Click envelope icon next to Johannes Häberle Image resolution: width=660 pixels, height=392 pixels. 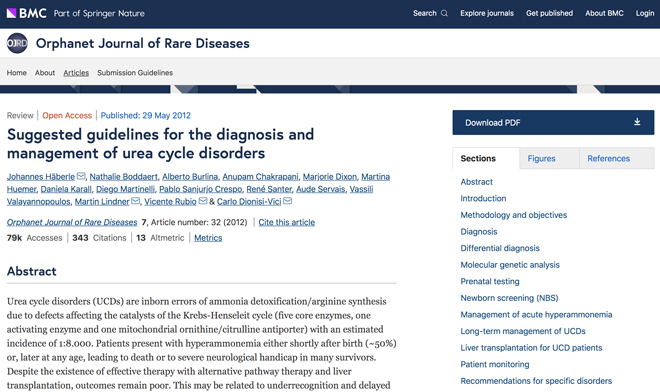coord(81,176)
